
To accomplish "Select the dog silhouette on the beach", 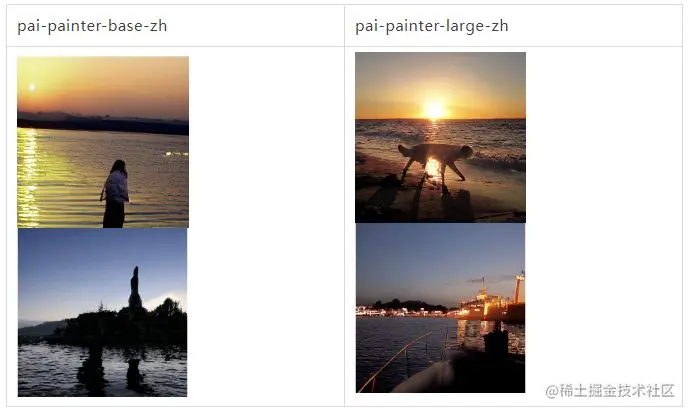I will [435, 161].
